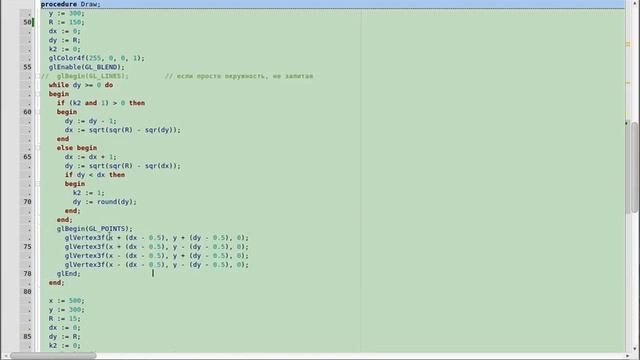
Task: Collapse the fold at the 'else begin' line
Action: click(x=38, y=148)
